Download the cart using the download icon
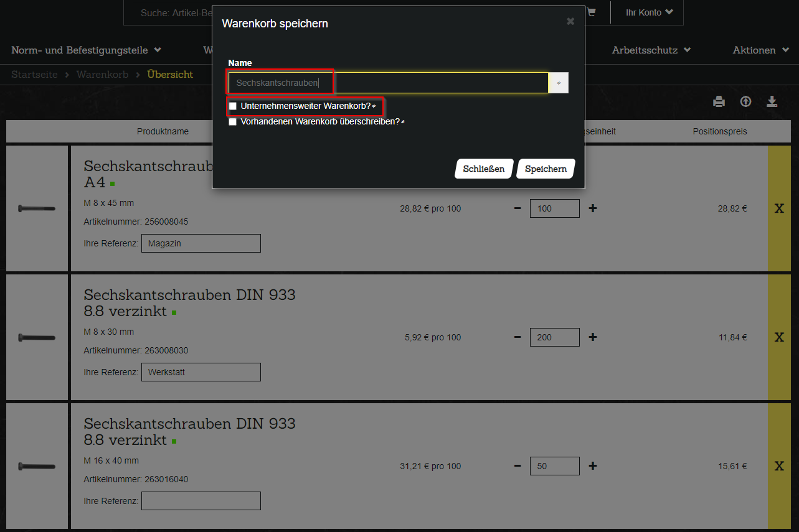This screenshot has width=799, height=532. pyautogui.click(x=772, y=102)
